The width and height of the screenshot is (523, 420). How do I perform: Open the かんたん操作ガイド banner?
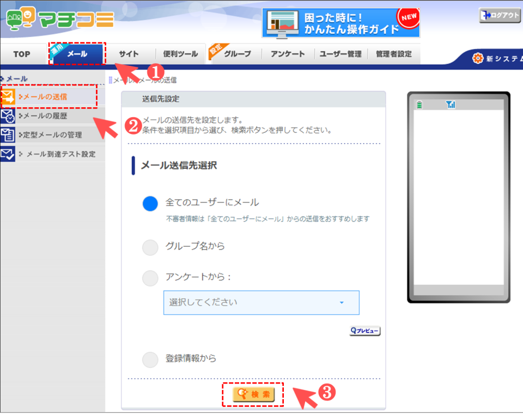pyautogui.click(x=340, y=22)
